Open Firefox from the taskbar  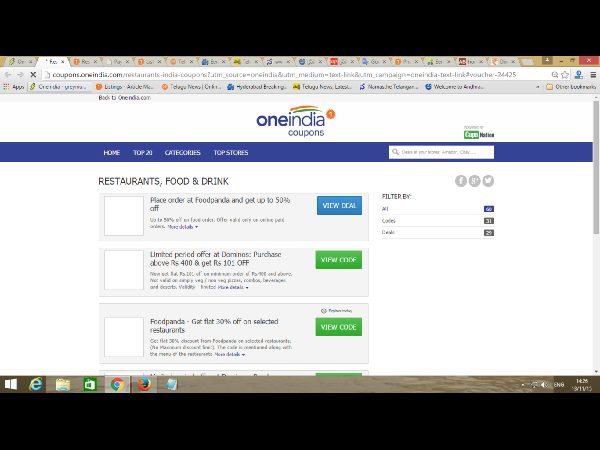pyautogui.click(x=144, y=384)
